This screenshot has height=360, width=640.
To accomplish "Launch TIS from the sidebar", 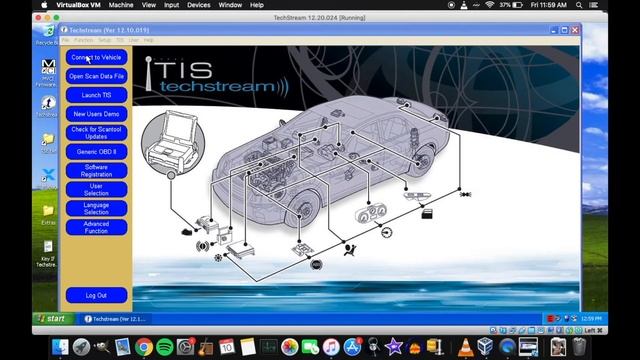I will (x=96, y=95).
